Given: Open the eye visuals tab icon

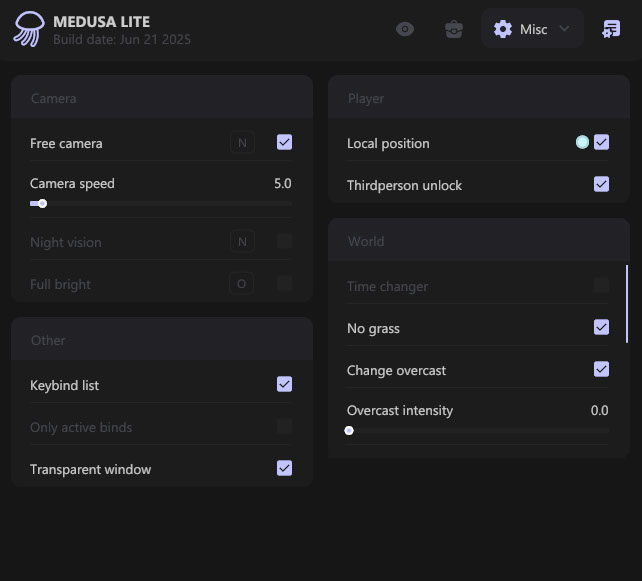Looking at the screenshot, I should pyautogui.click(x=405, y=29).
